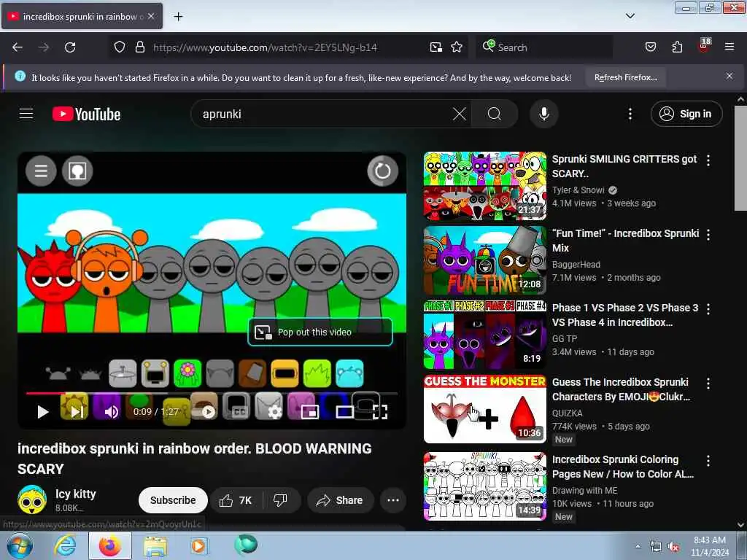Open the player settings gear
This screenshot has height=560, width=747.
[274, 412]
